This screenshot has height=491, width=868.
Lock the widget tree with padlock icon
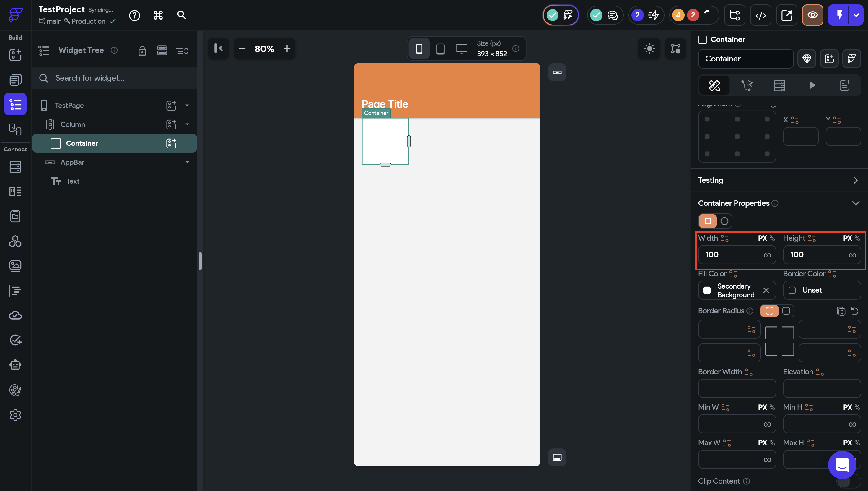142,51
